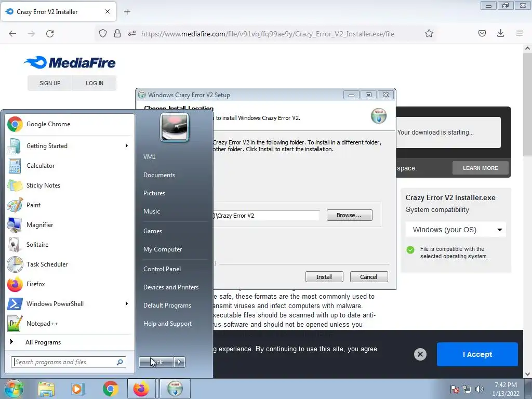Open Google Chrome from Start menu

point(70,124)
